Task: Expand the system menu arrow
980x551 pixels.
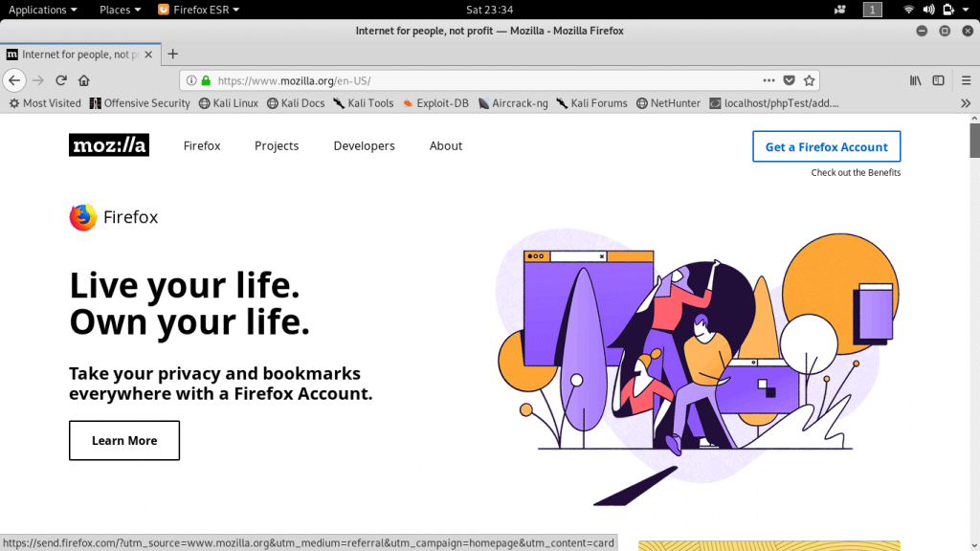Action: 967,10
